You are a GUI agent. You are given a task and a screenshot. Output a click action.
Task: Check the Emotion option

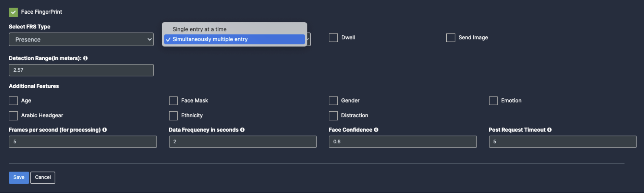tap(493, 101)
